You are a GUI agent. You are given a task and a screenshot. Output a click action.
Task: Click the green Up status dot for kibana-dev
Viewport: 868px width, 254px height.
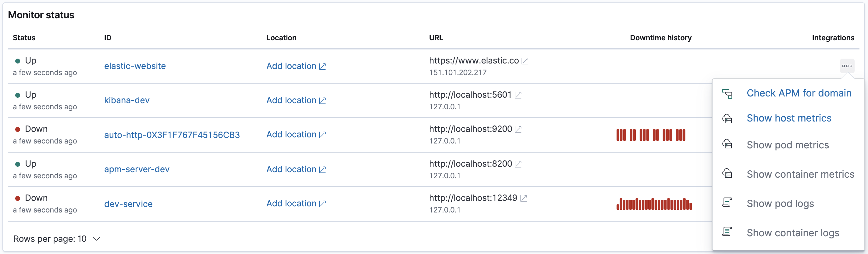coord(18,95)
